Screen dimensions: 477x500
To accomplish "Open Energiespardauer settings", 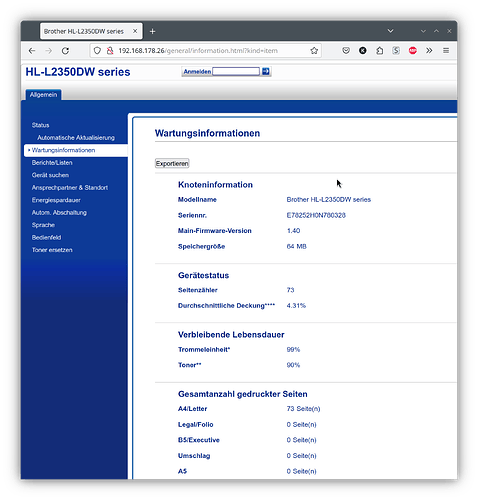I will (x=56, y=200).
